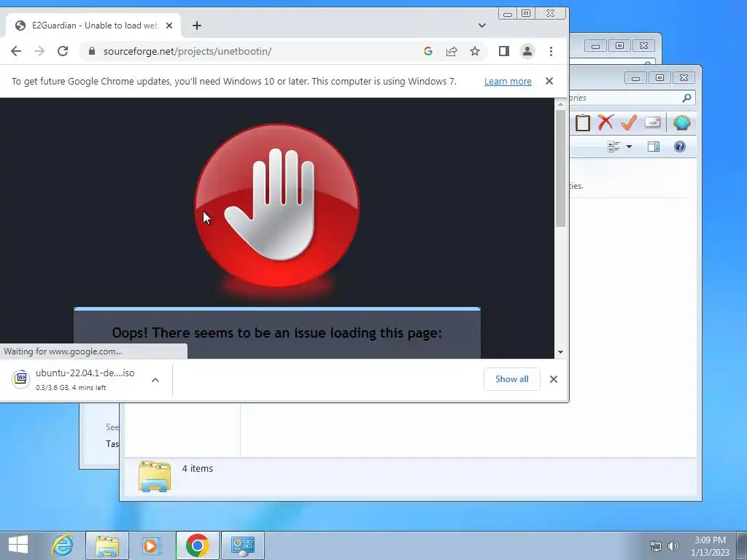The width and height of the screenshot is (747, 560).
Task: Click the properties card icon in Explorer toolbar
Action: click(x=653, y=122)
